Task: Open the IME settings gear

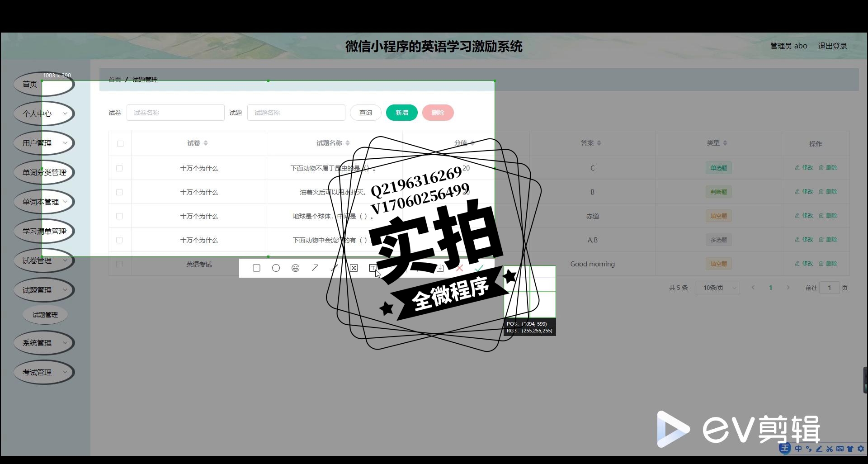Action: point(860,449)
